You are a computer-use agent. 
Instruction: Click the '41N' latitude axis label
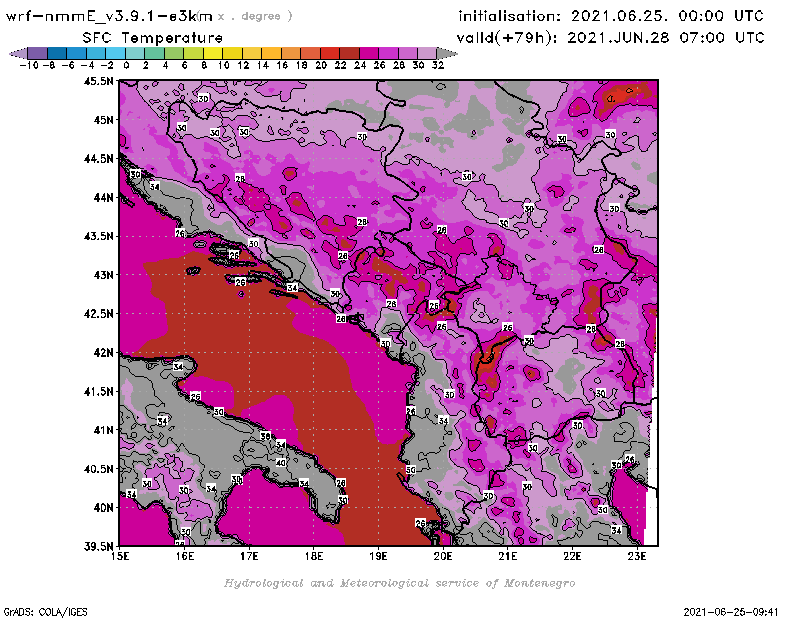(103, 430)
